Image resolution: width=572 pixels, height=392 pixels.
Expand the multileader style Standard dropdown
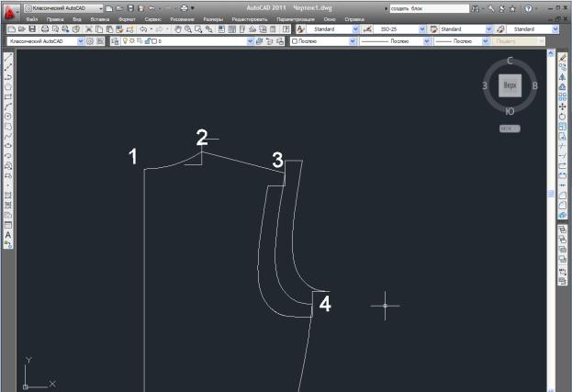(x=555, y=29)
